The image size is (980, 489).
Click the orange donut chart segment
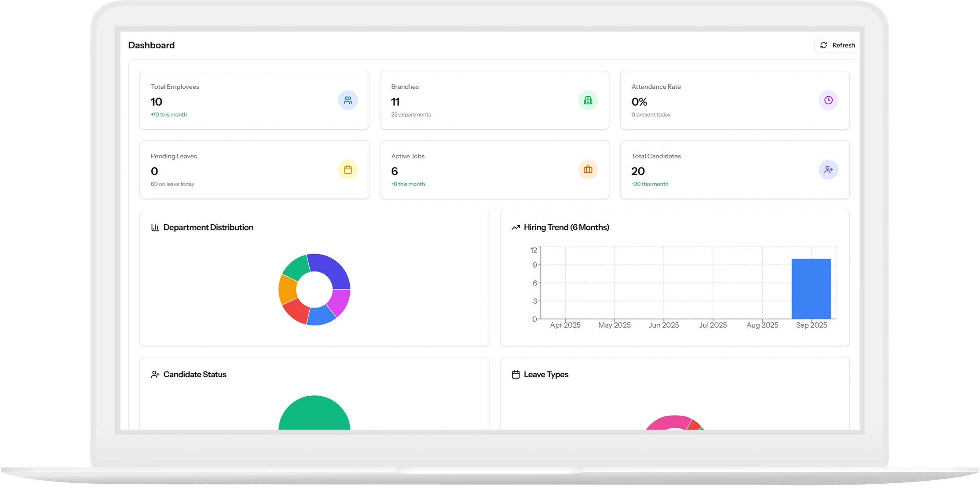coord(287,290)
